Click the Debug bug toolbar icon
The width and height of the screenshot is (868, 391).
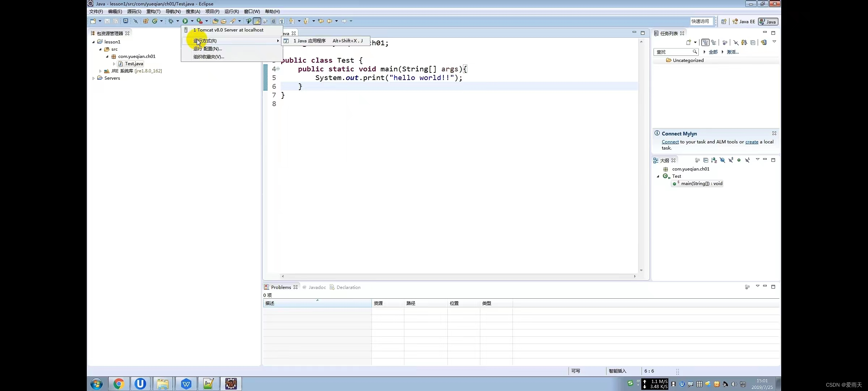[171, 21]
